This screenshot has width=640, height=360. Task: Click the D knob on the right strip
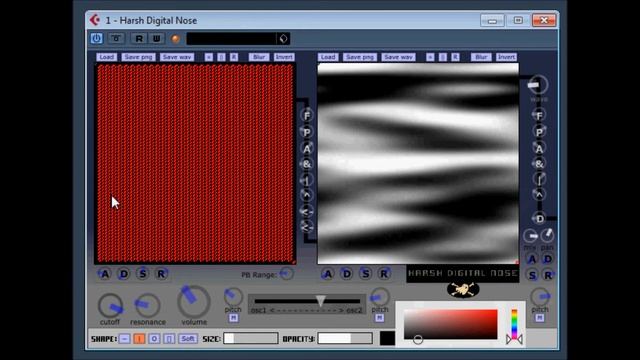click(540, 219)
